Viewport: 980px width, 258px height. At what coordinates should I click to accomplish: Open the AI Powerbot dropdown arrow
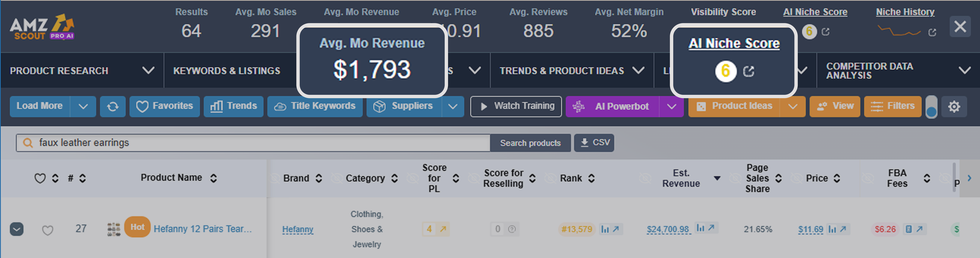[x=671, y=106]
